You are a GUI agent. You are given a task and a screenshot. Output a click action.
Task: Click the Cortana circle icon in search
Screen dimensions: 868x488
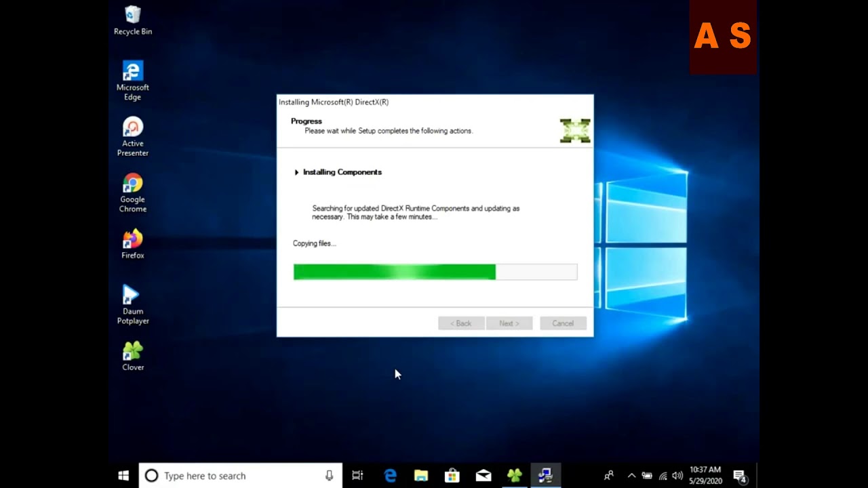click(152, 476)
